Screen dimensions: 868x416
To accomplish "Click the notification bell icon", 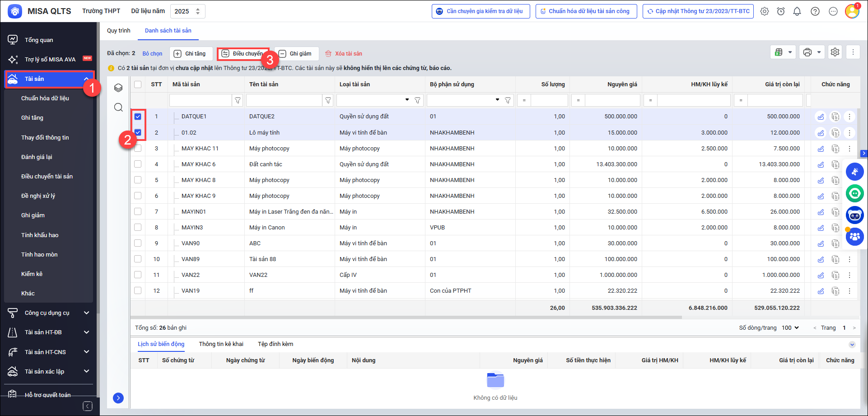I will click(x=797, y=11).
